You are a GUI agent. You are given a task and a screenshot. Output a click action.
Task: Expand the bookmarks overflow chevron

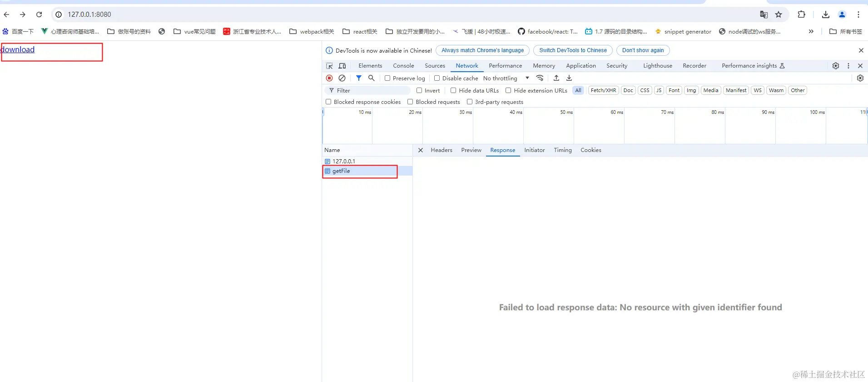pyautogui.click(x=811, y=31)
